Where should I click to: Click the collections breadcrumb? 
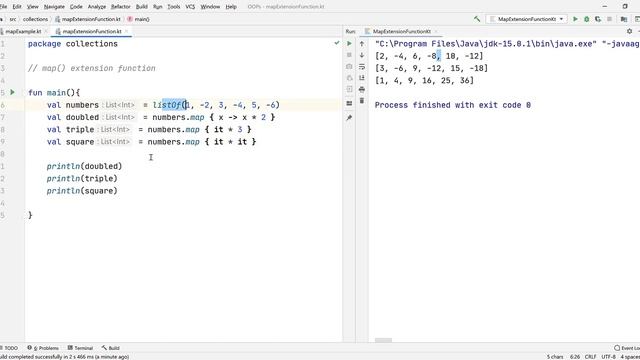[35, 19]
